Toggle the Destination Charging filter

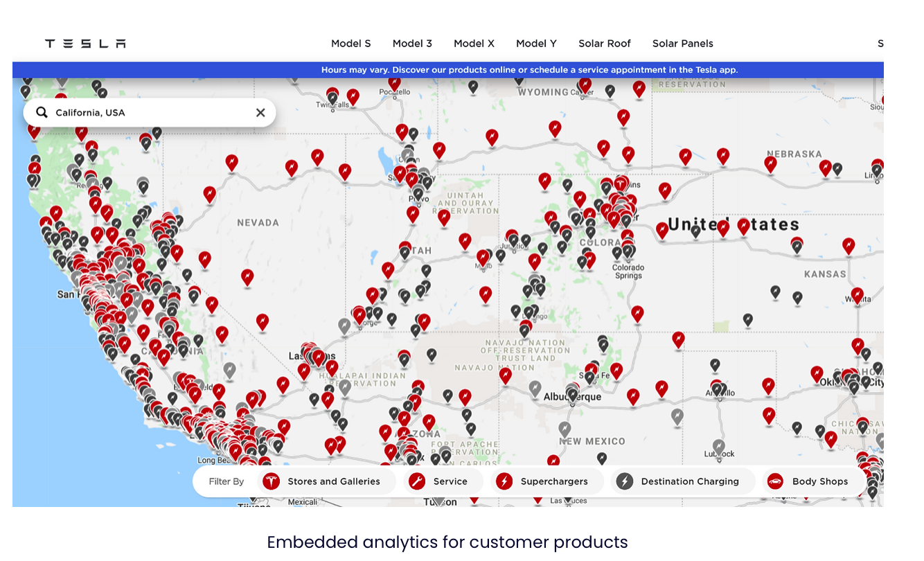(682, 481)
